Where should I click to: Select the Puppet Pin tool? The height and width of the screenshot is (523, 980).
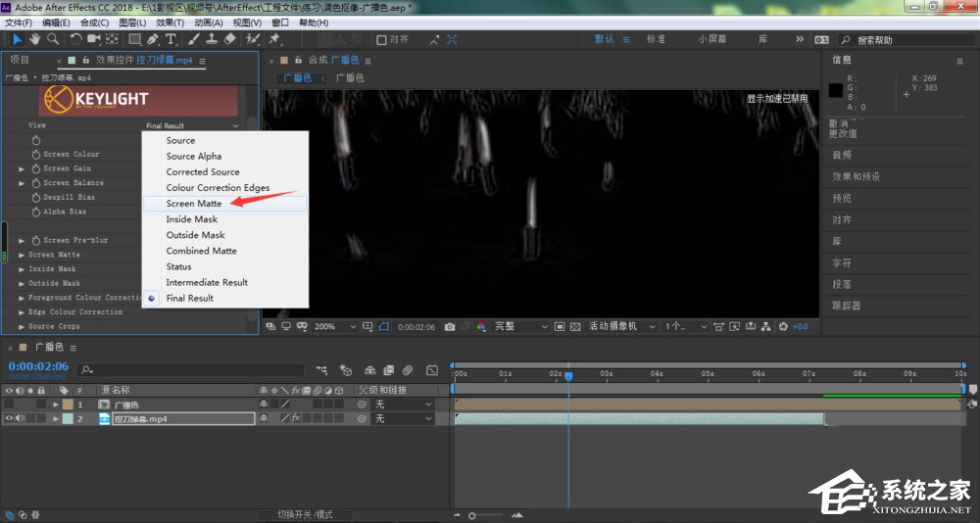pos(274,39)
